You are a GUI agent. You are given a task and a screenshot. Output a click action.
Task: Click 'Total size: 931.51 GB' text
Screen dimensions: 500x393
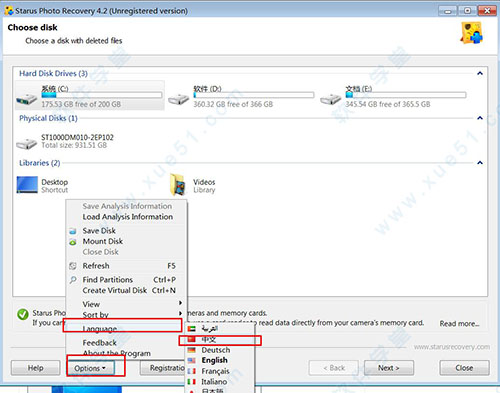click(74, 145)
